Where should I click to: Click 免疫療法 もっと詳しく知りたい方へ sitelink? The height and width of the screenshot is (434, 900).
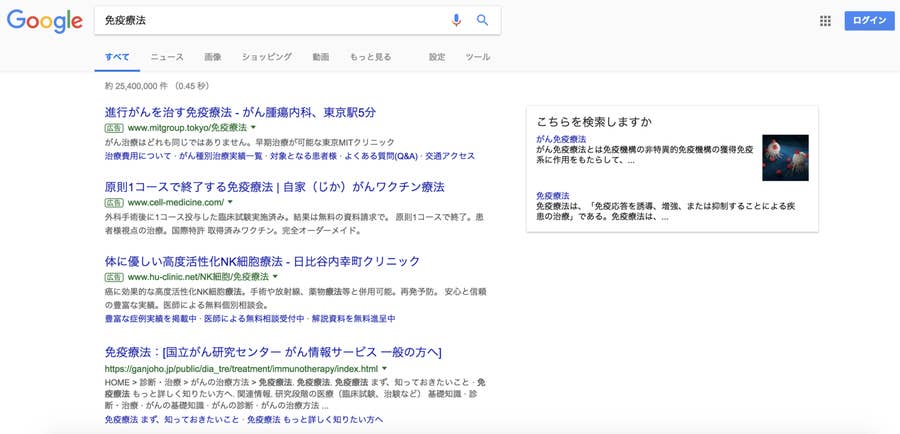pos(315,419)
